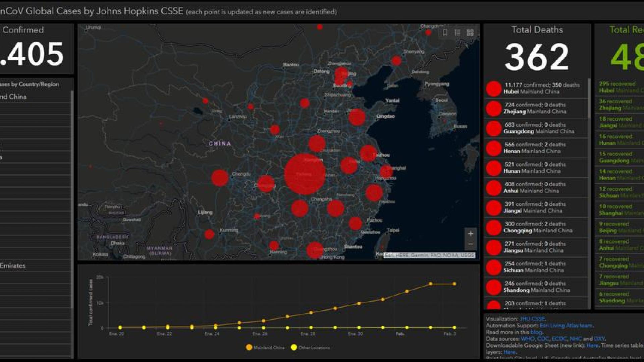The width and height of the screenshot is (644, 362).
Task: Select the red map circle above Nanning
Action: click(274, 245)
